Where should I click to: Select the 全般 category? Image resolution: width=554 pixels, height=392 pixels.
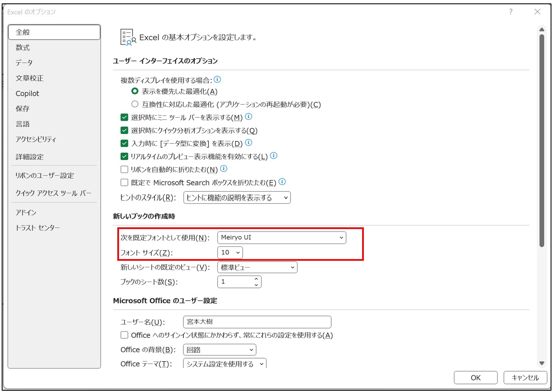point(54,32)
